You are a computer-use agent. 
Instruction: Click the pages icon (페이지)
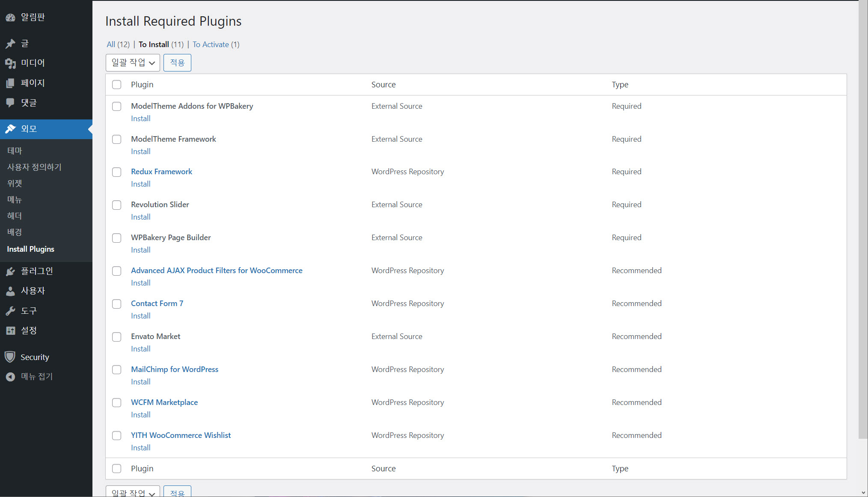point(10,83)
